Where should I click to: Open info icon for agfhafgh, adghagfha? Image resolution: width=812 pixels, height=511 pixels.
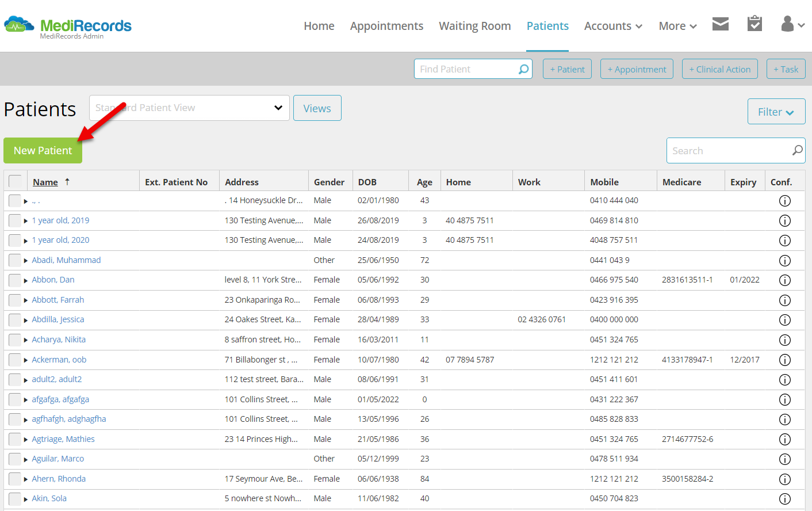tap(784, 420)
